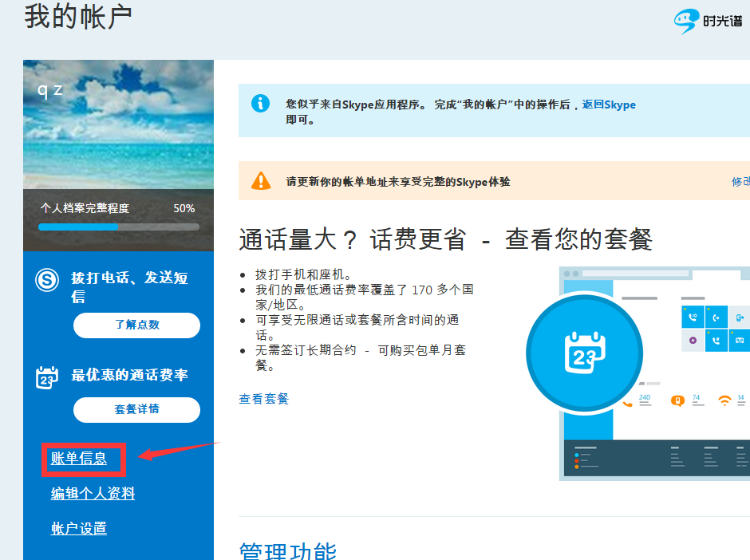Image resolution: width=750 pixels, height=560 pixels.
Task: Open 账单信息 in the sidebar
Action: click(x=78, y=458)
